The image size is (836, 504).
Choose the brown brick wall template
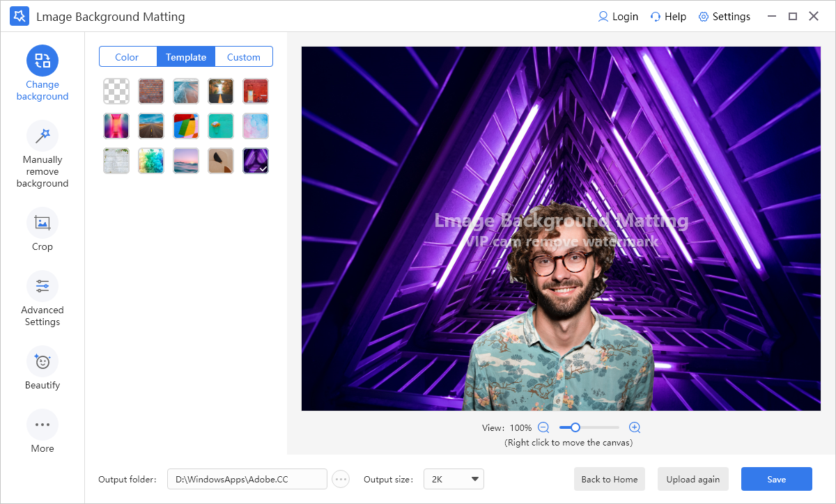(151, 91)
